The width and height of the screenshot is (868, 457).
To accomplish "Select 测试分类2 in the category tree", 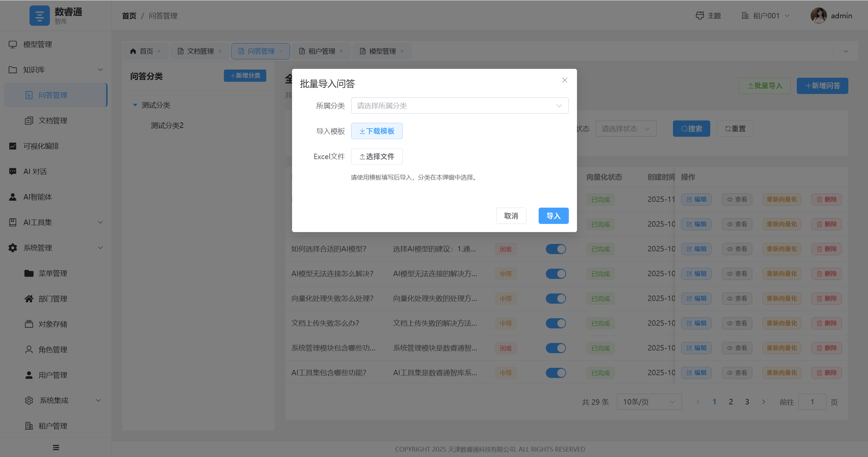I will 167,126.
